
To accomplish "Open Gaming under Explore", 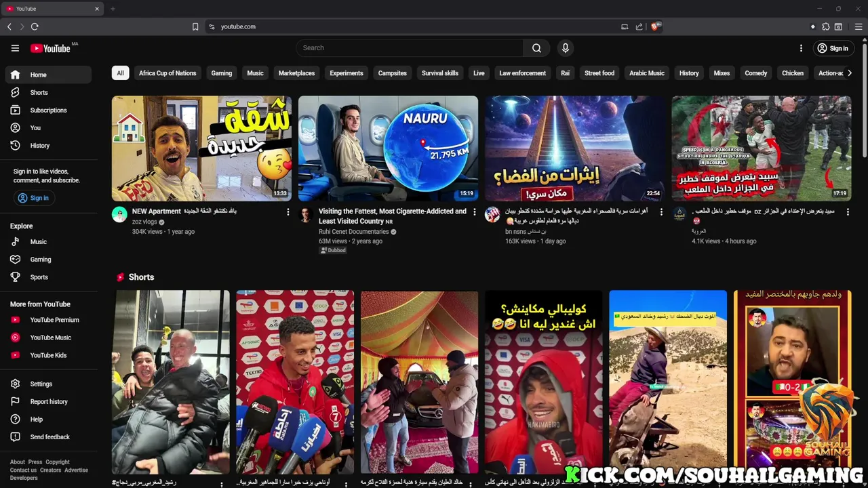I will tap(48, 259).
